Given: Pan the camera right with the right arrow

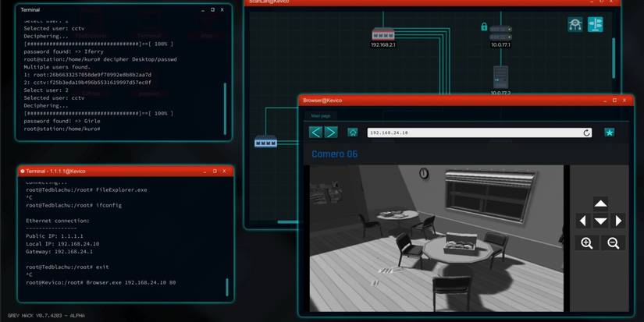Looking at the screenshot, I should tap(618, 221).
